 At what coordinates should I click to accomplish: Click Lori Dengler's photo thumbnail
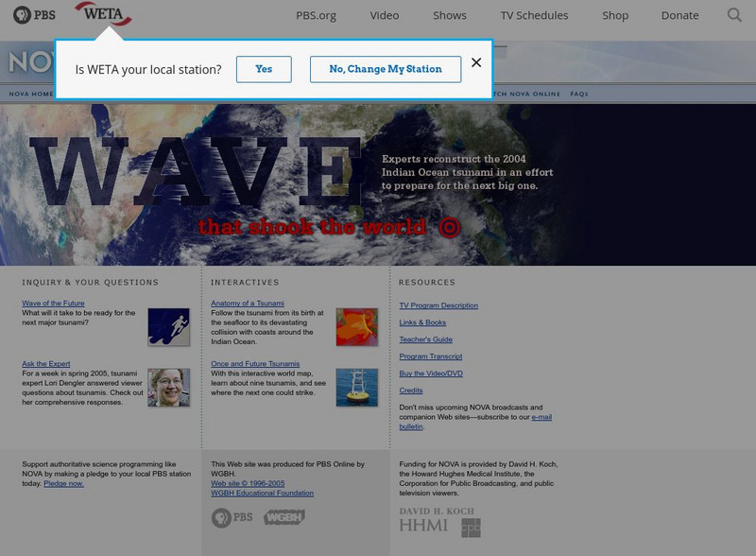[168, 387]
